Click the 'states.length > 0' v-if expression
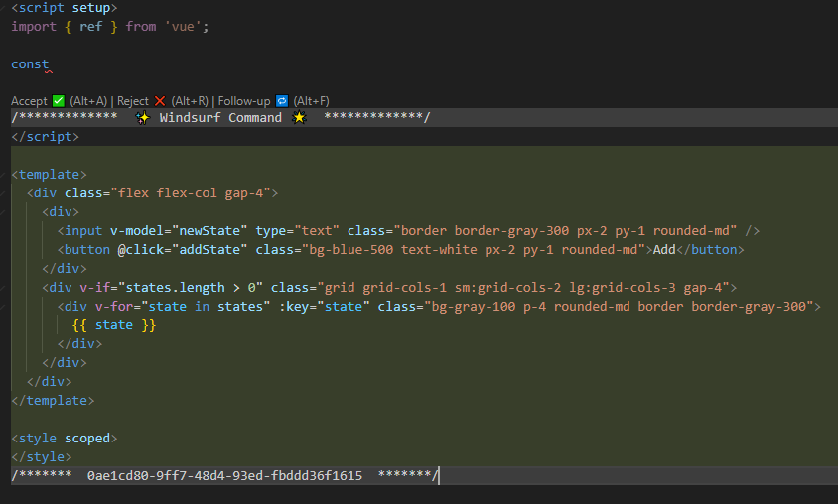The width and height of the screenshot is (838, 504). (191, 288)
